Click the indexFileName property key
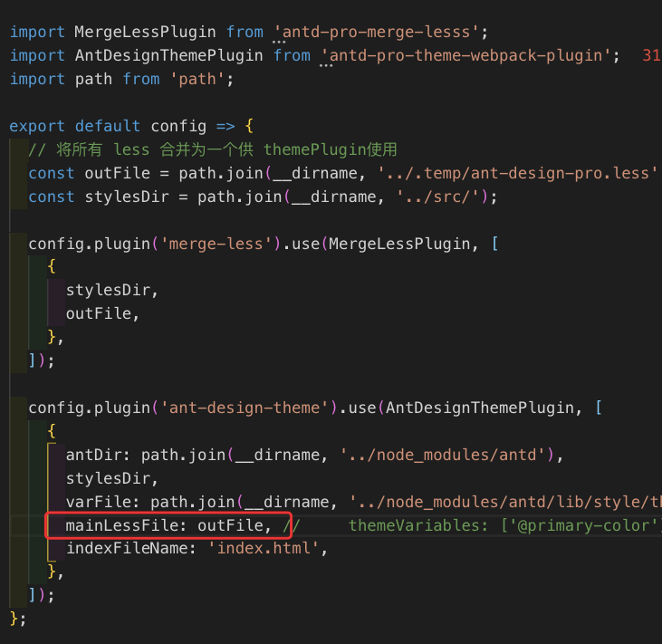The width and height of the screenshot is (662, 644). 127,549
